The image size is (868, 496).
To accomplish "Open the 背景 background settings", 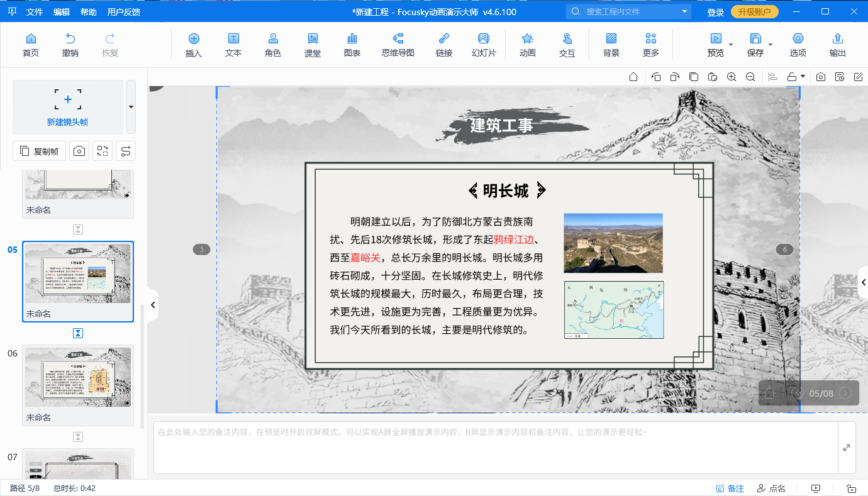I will click(611, 45).
